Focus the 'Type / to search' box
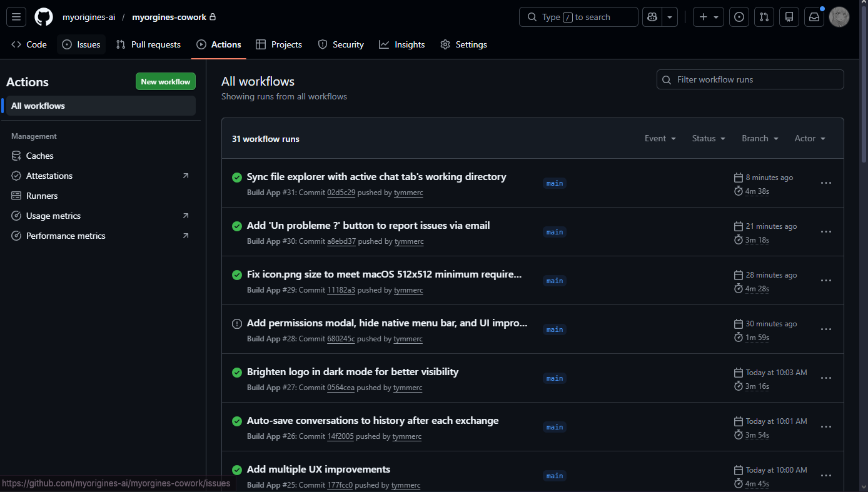The width and height of the screenshot is (868, 492). point(578,17)
